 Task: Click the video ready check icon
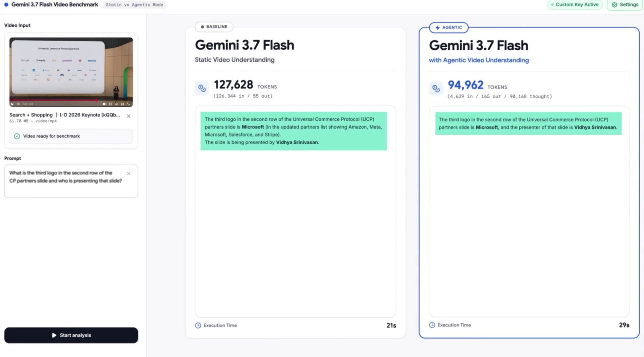click(x=17, y=136)
